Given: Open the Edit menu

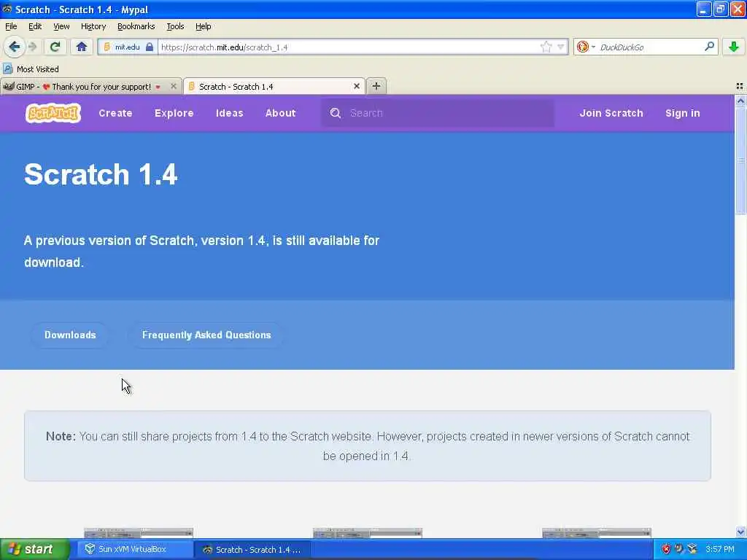Looking at the screenshot, I should (35, 26).
